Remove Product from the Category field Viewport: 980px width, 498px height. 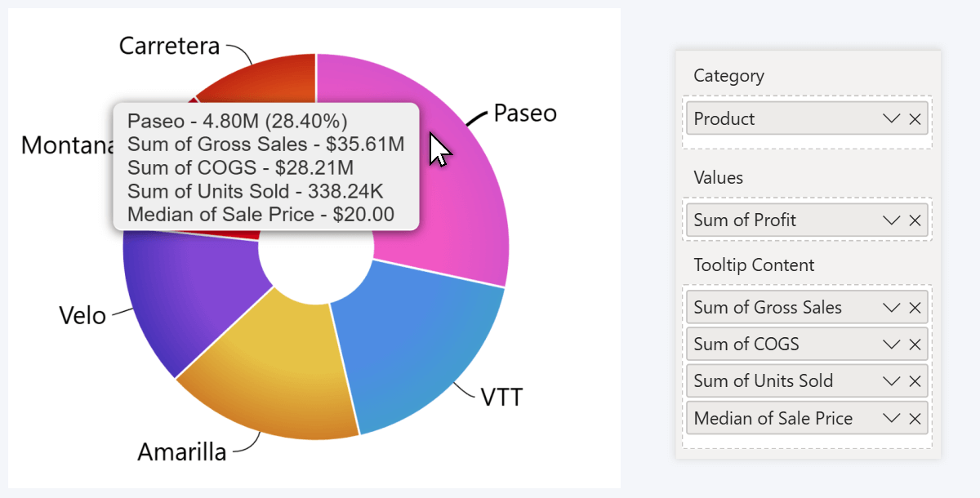[915, 118]
